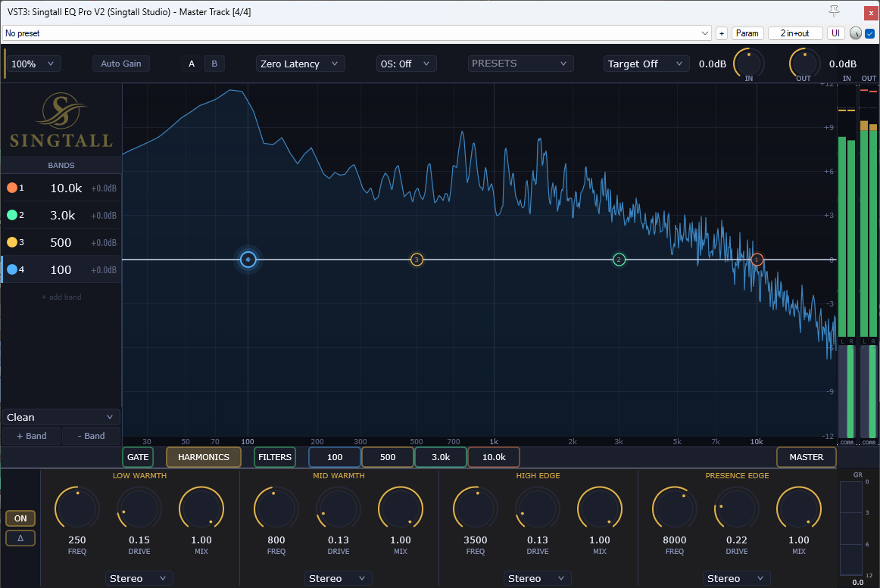The width and height of the screenshot is (880, 588).
Task: Click the pin window icon in title bar
Action: pyautogui.click(x=834, y=11)
